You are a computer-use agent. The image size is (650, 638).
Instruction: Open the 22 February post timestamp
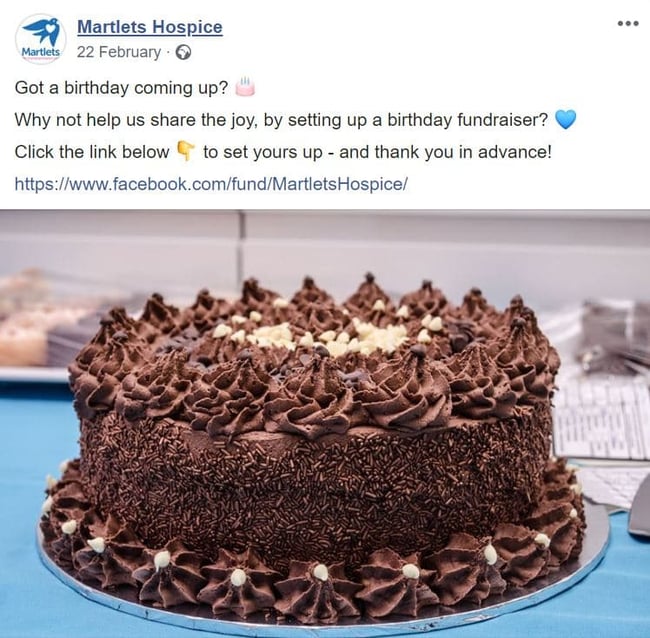pyautogui.click(x=119, y=52)
